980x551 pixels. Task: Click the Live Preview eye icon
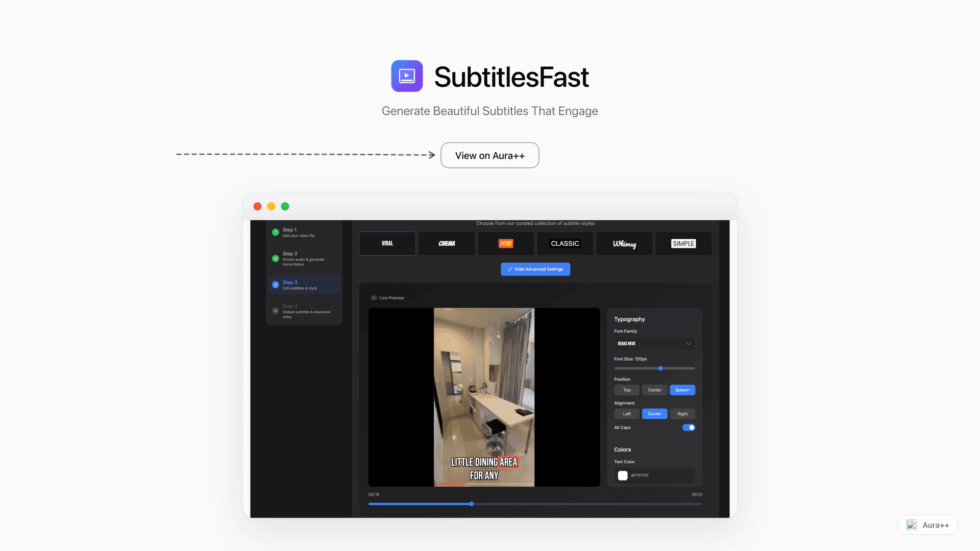coord(374,298)
